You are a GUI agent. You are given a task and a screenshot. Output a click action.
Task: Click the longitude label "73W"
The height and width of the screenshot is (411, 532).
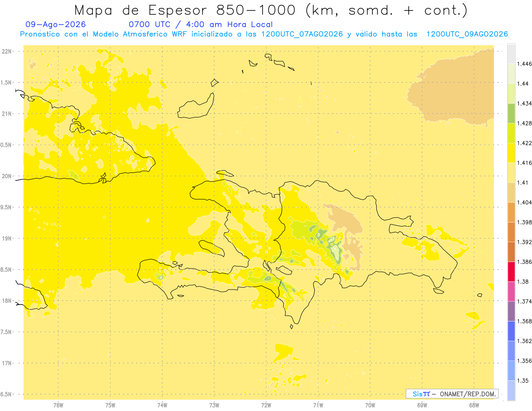tap(214, 405)
